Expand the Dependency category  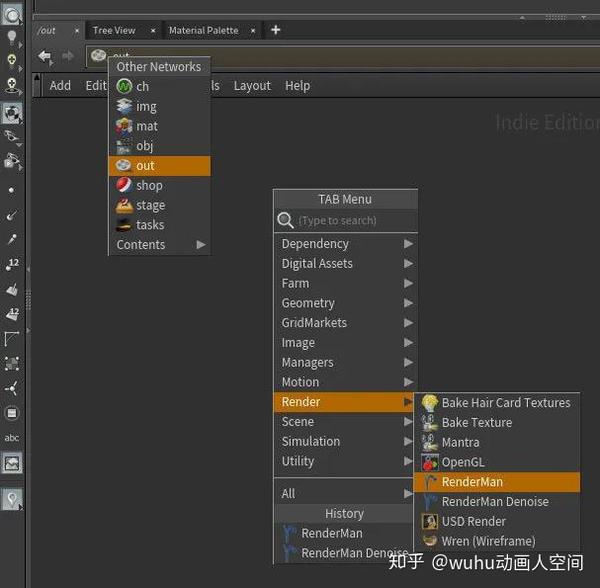click(346, 244)
